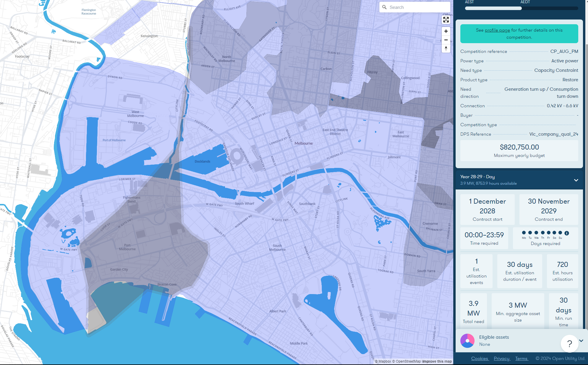Expand the Competition type row
The height and width of the screenshot is (365, 588).
[478, 125]
